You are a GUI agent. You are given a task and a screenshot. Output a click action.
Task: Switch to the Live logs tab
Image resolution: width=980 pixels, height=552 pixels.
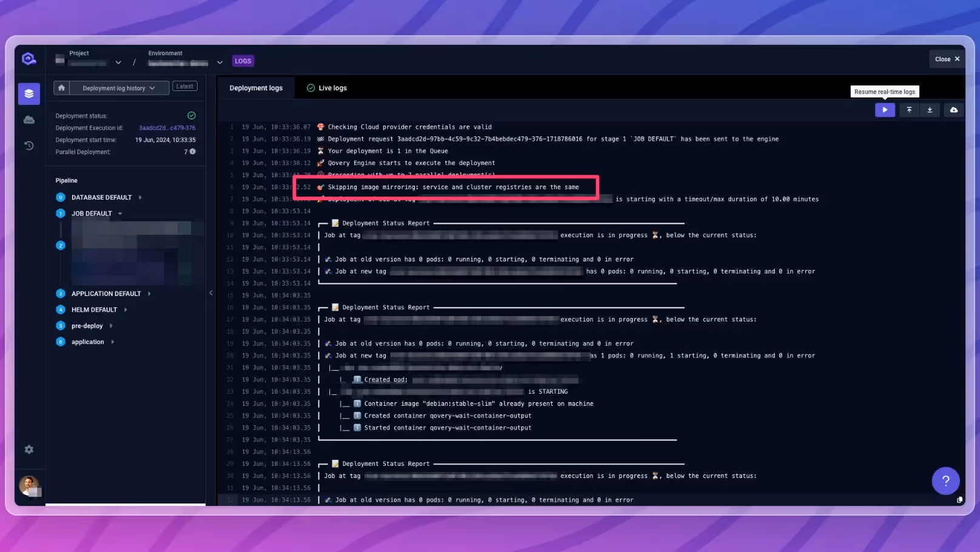pos(326,88)
